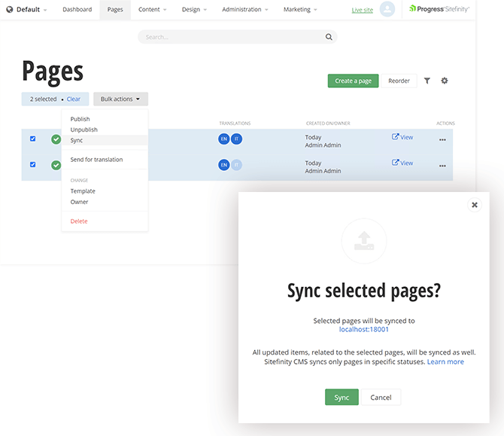Open actions ellipsis for first page

pyautogui.click(x=442, y=139)
